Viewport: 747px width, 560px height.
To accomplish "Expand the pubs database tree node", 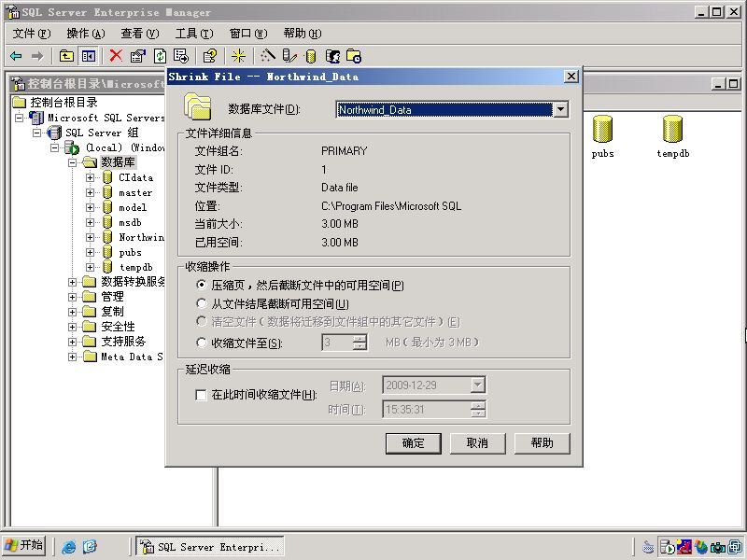I will coord(90,252).
